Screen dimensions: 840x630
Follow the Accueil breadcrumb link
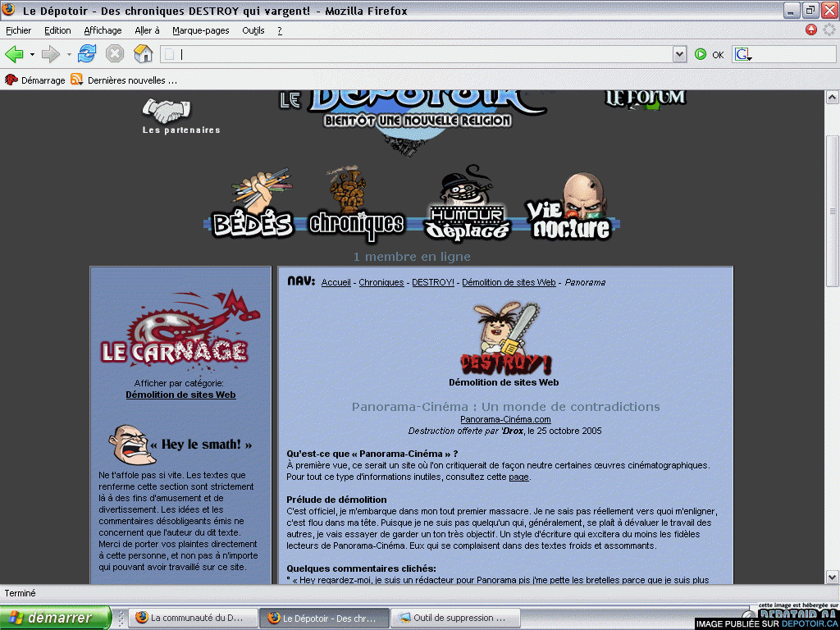336,282
